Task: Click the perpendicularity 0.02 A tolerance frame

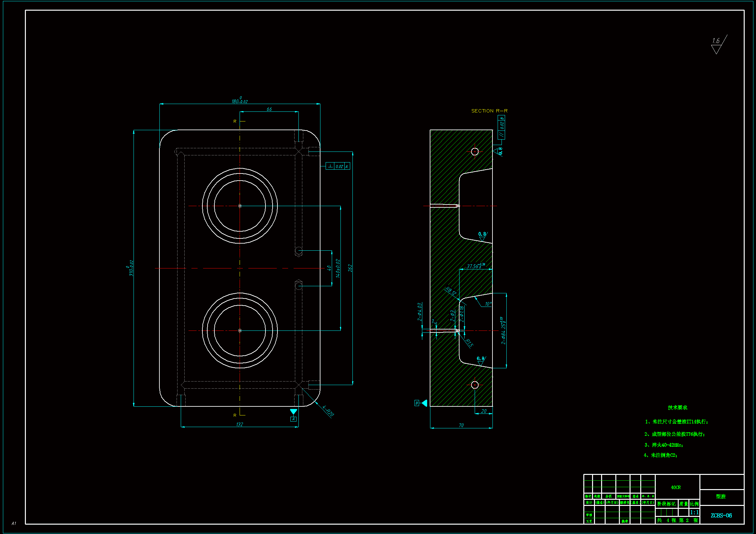Action: 338,166
